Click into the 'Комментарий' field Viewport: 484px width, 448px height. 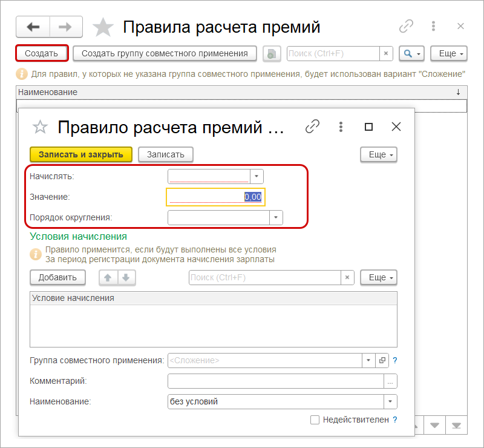[276, 381]
